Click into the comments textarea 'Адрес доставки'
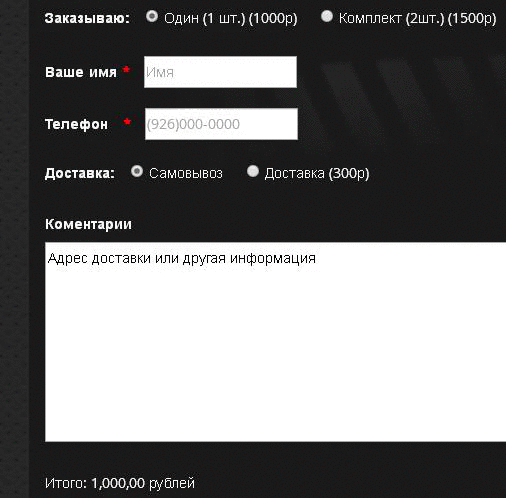 click(276, 342)
